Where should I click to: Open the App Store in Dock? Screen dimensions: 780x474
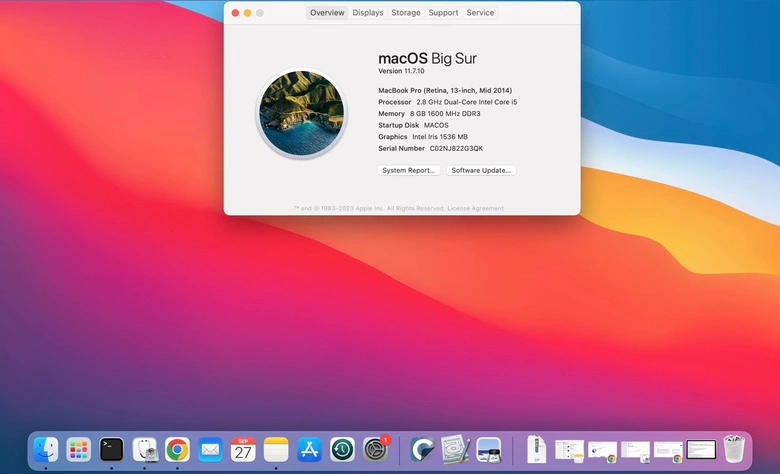[309, 450]
